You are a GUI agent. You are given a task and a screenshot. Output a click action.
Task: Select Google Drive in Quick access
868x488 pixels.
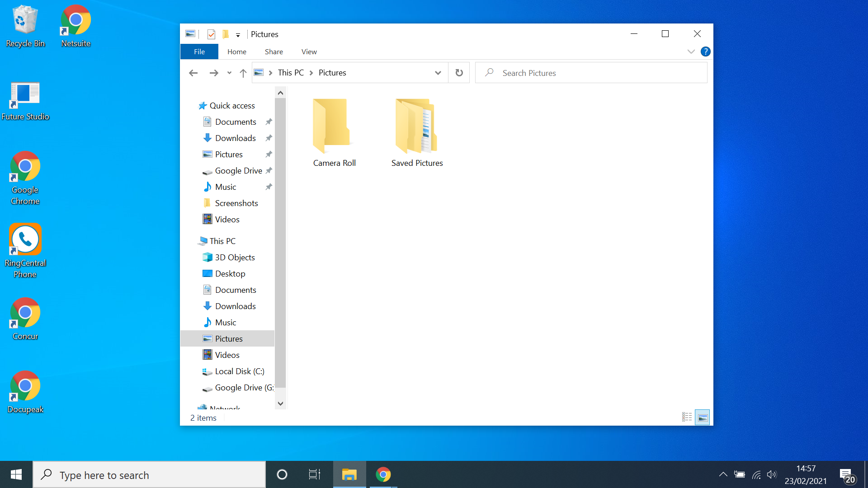tap(238, 170)
